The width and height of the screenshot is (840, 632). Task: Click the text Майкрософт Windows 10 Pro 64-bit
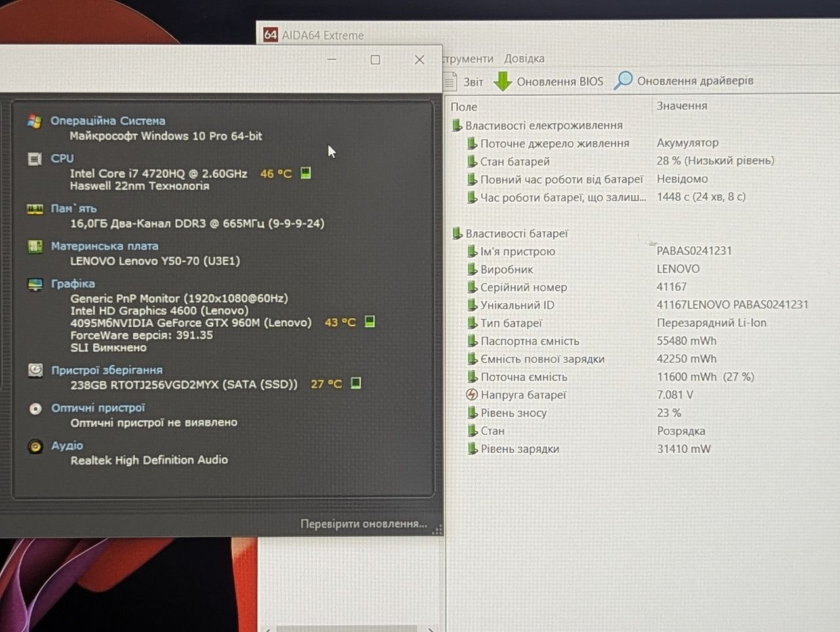pos(166,136)
